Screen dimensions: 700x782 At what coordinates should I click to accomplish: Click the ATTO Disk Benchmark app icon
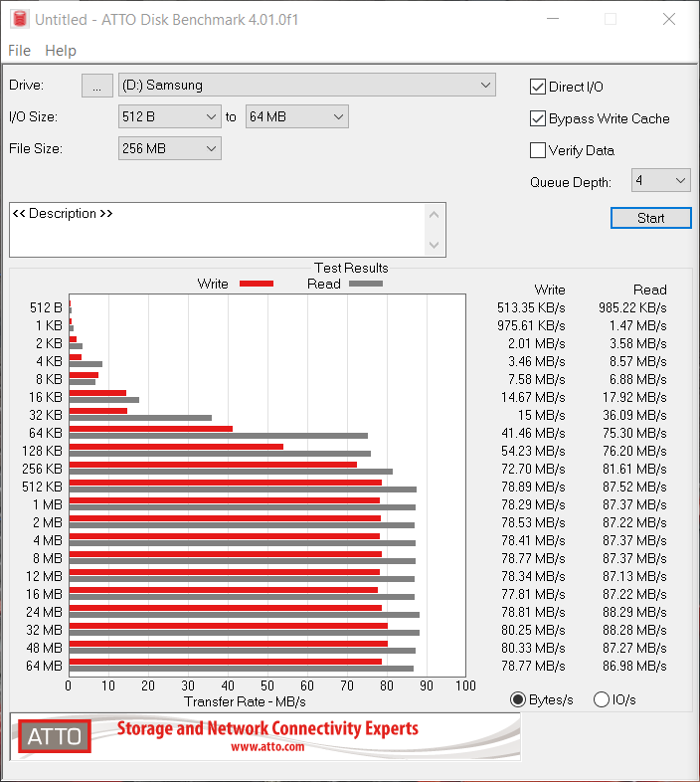20,19
